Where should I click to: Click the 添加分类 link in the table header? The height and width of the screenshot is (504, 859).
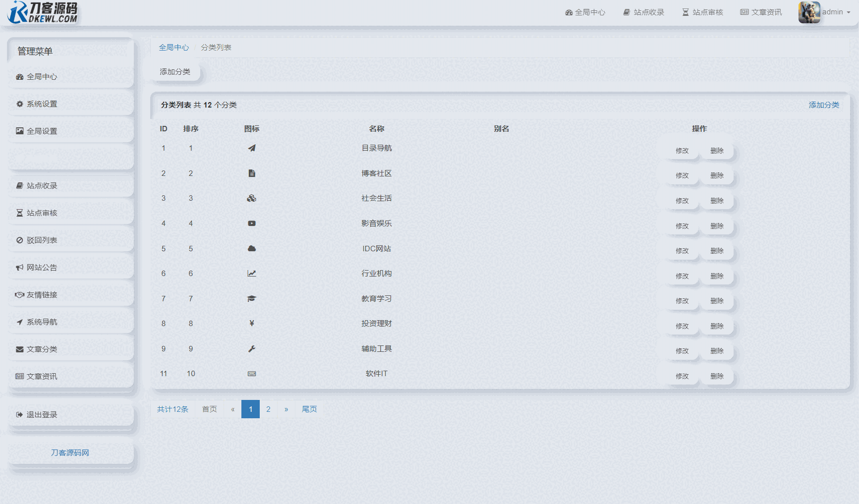coord(824,105)
